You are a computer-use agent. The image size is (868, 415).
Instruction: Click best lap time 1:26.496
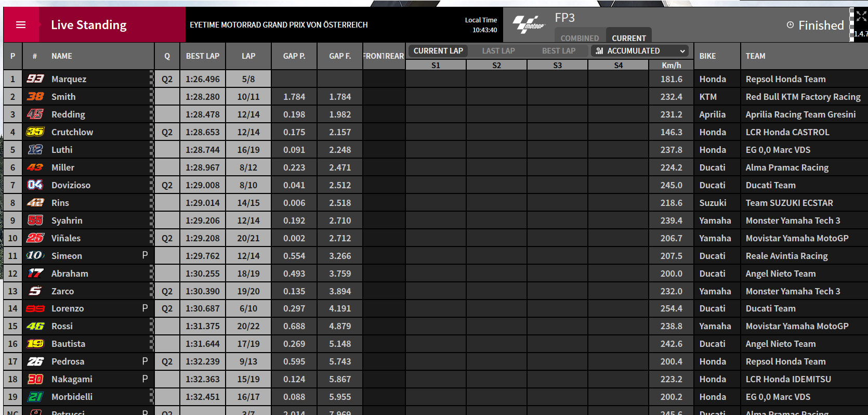pos(203,79)
